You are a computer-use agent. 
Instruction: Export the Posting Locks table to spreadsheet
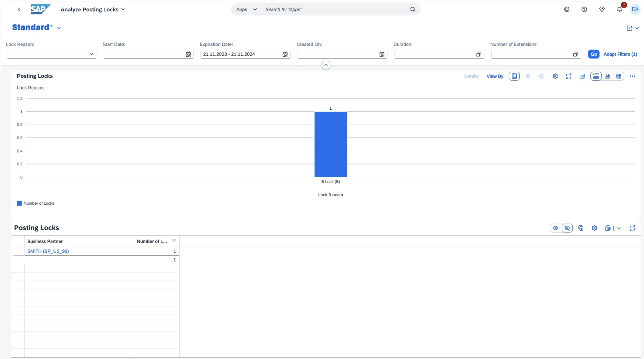[608, 228]
